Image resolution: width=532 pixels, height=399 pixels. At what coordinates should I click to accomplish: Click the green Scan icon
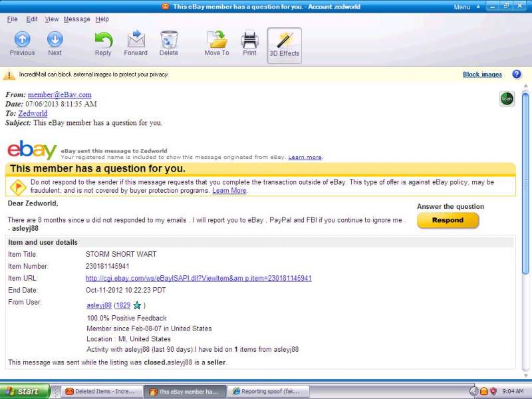click(507, 98)
